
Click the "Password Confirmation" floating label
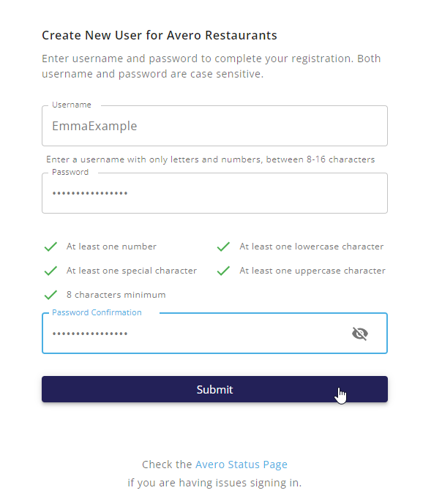[97, 313]
